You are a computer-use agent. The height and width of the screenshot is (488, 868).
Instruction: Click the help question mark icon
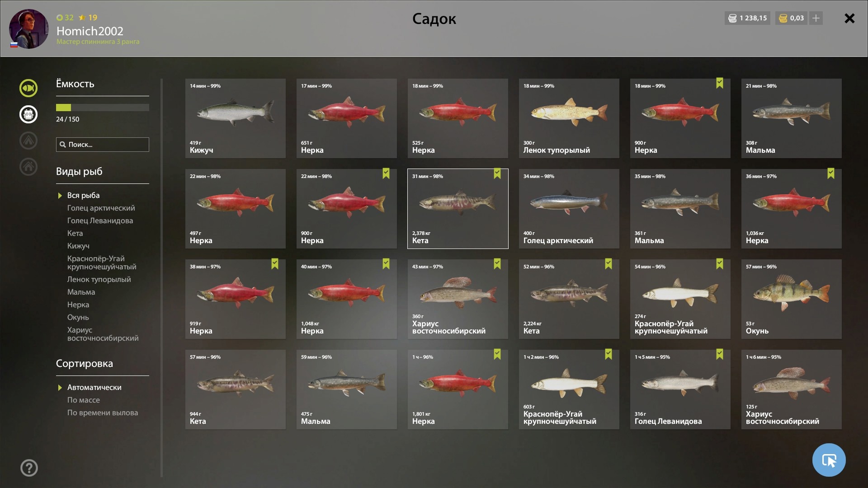pyautogui.click(x=29, y=468)
